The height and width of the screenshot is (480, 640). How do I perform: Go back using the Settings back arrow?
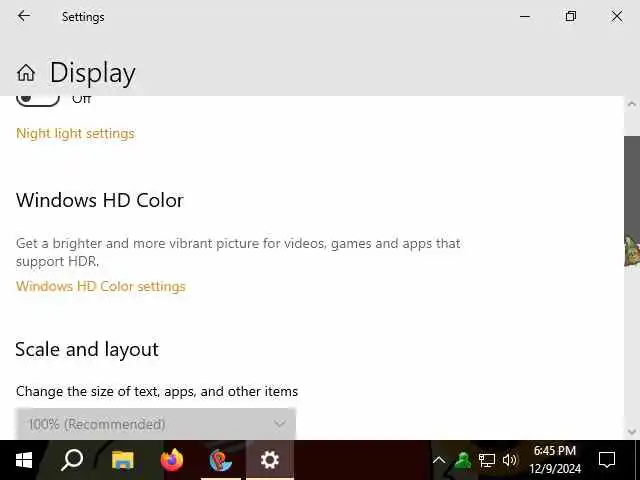[24, 16]
